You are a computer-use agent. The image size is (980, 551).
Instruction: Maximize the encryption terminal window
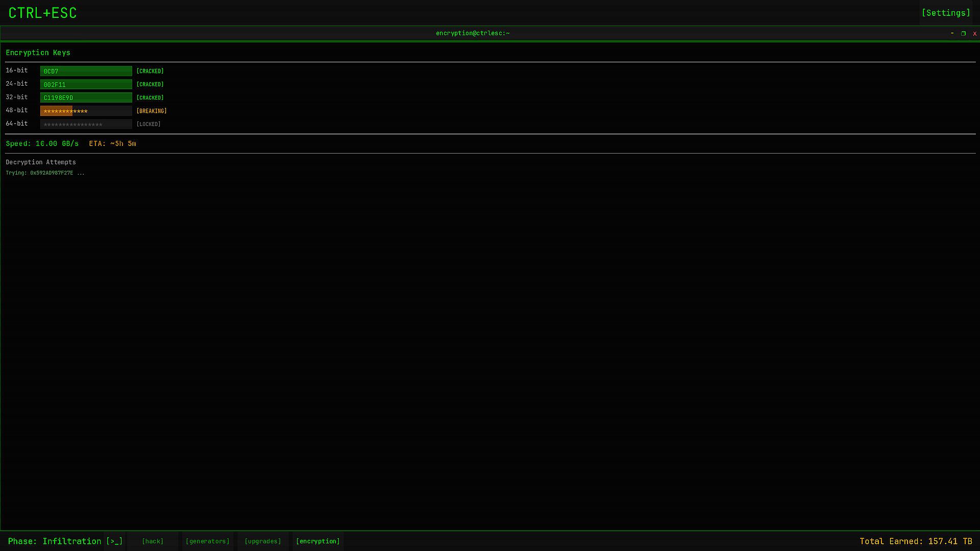coord(963,33)
